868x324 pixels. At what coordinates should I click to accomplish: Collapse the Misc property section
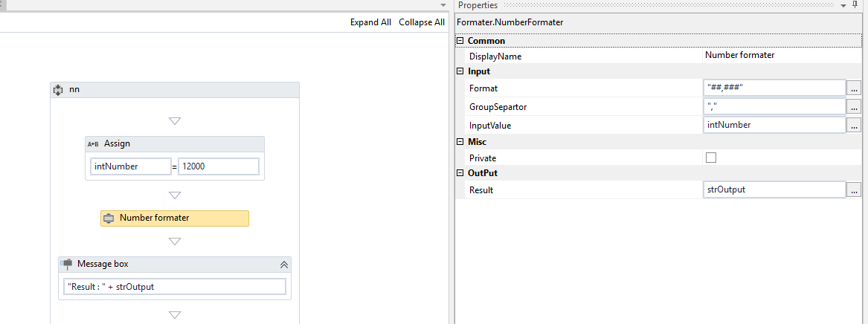(460, 142)
